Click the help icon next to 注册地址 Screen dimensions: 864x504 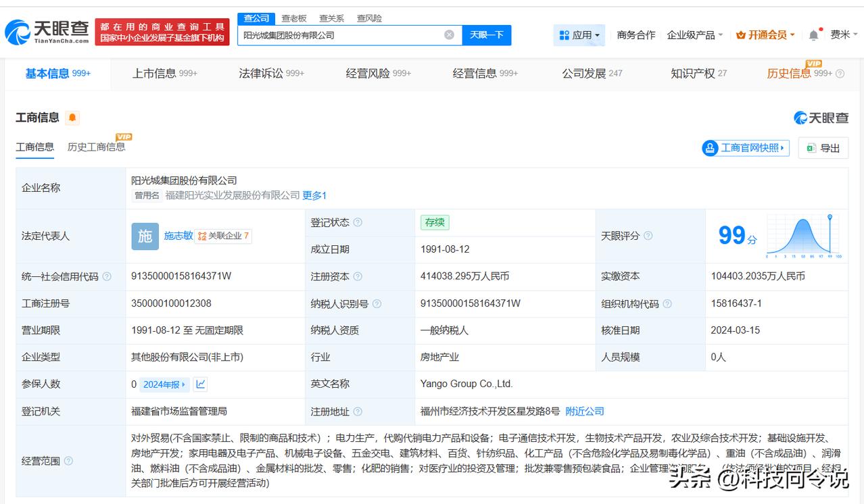tap(358, 411)
